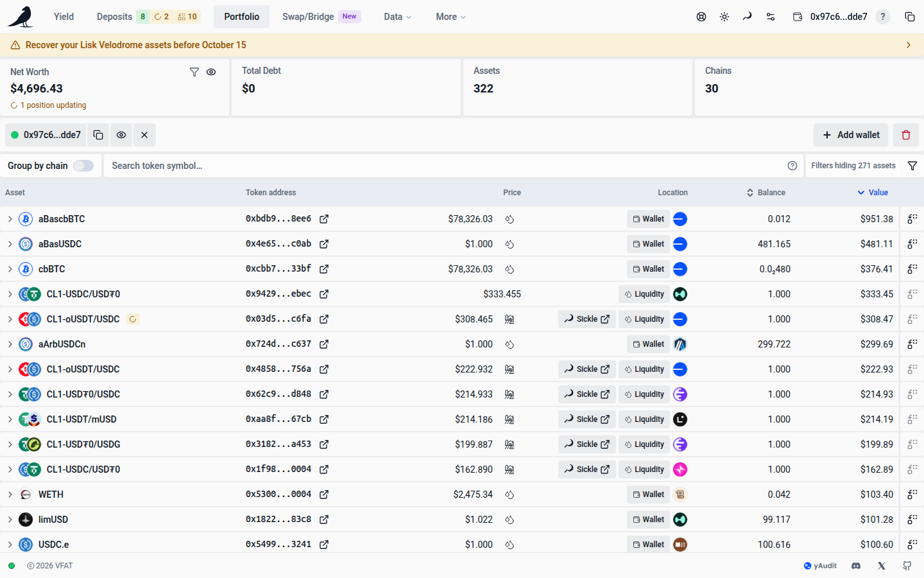Screen dimensions: 924x578
Task: Expand the WETH asset row
Action: (10, 495)
